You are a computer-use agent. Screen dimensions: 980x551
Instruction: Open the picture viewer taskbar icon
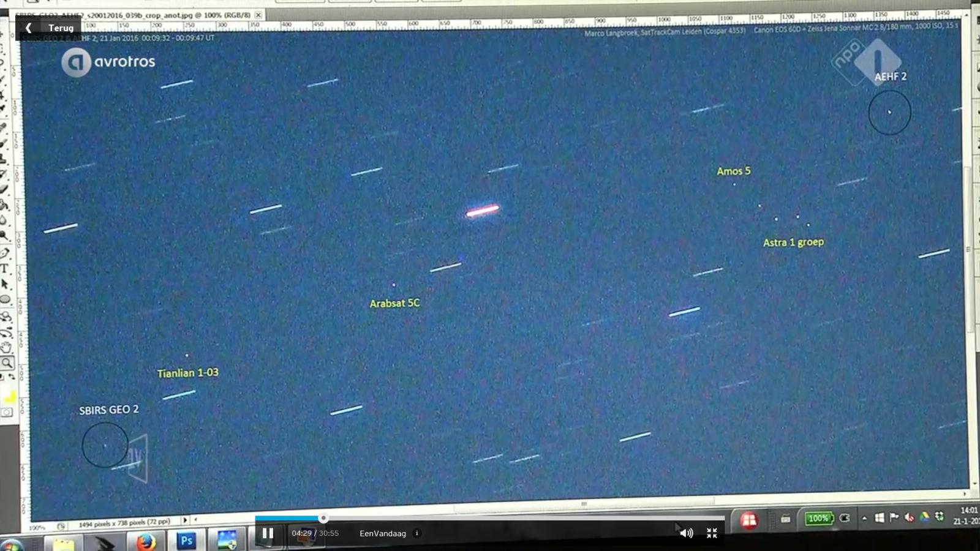[227, 540]
